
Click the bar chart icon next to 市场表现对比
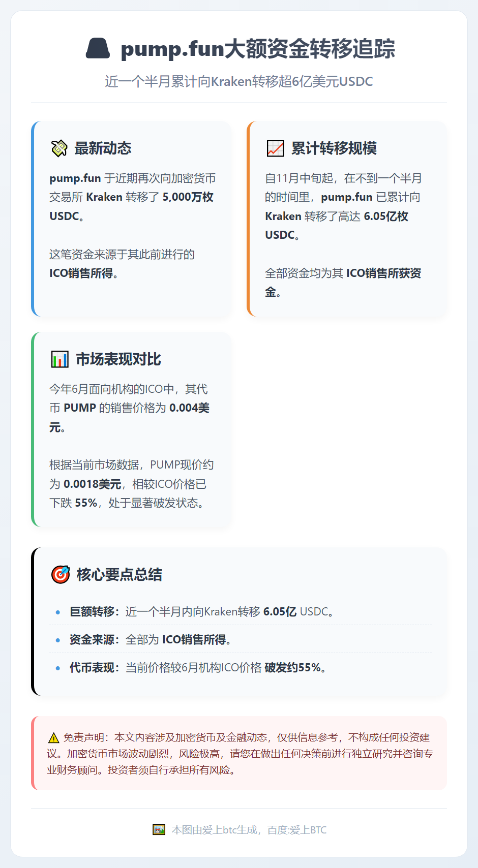point(60,359)
